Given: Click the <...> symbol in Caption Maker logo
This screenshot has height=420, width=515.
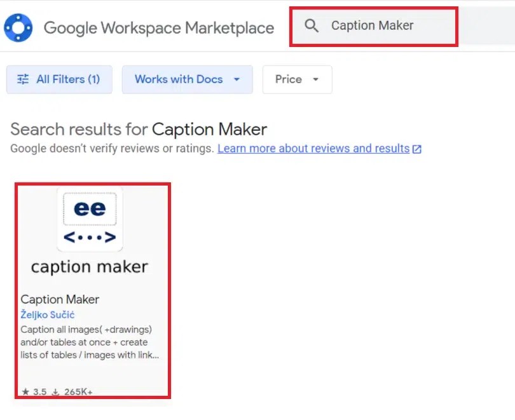Looking at the screenshot, I should (89, 236).
